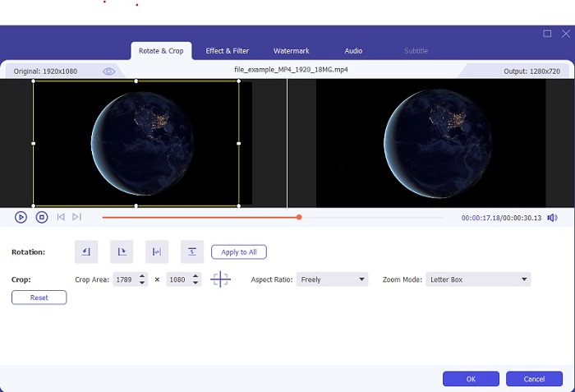The height and width of the screenshot is (392, 575).
Task: Expand the Zoom Mode dropdown
Action: 478,279
